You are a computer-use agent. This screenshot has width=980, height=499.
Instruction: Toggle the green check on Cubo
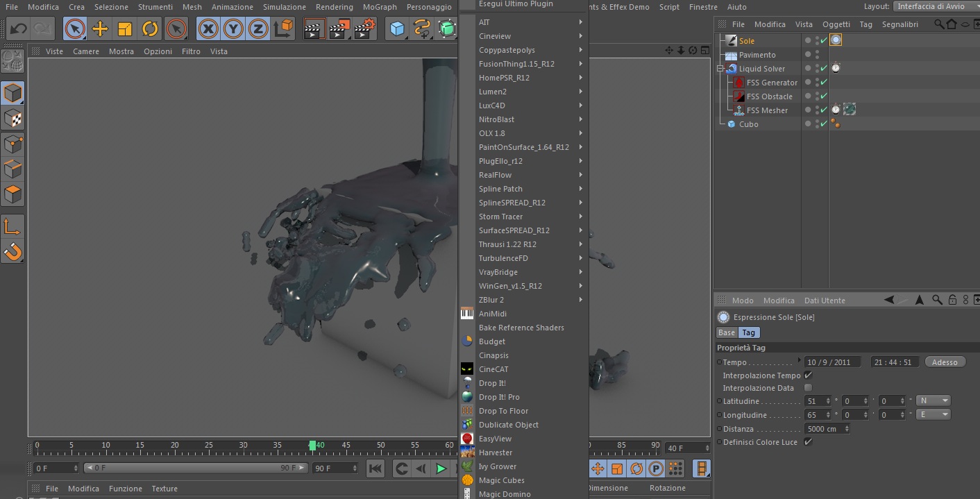824,124
